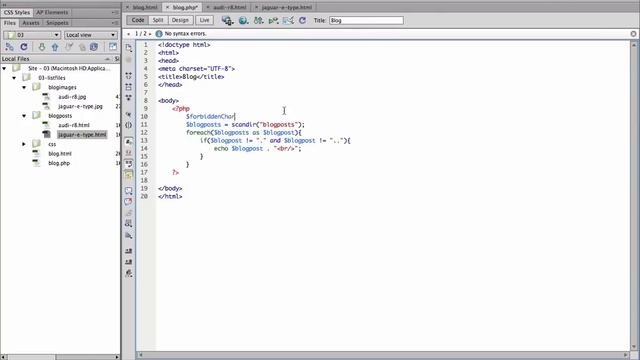
Task: Click the Check browser compatibility icon
Action: [288, 20]
